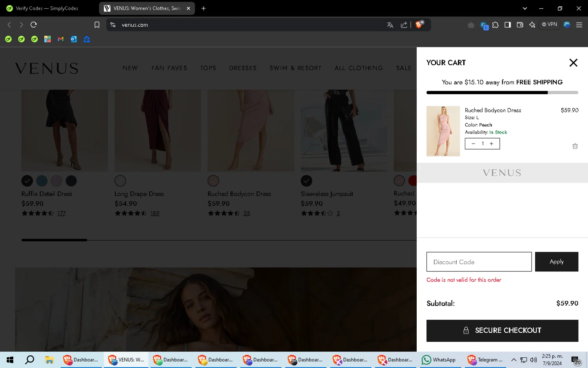View 189 reviews for Long Drape Dress
Viewport: 588px width, 368px height.
pyautogui.click(x=155, y=213)
